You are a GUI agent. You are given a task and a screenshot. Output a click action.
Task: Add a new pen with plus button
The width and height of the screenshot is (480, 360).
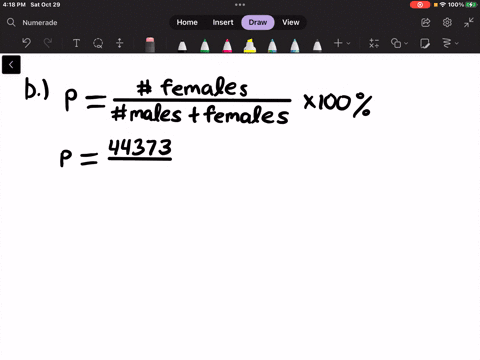coord(338,43)
